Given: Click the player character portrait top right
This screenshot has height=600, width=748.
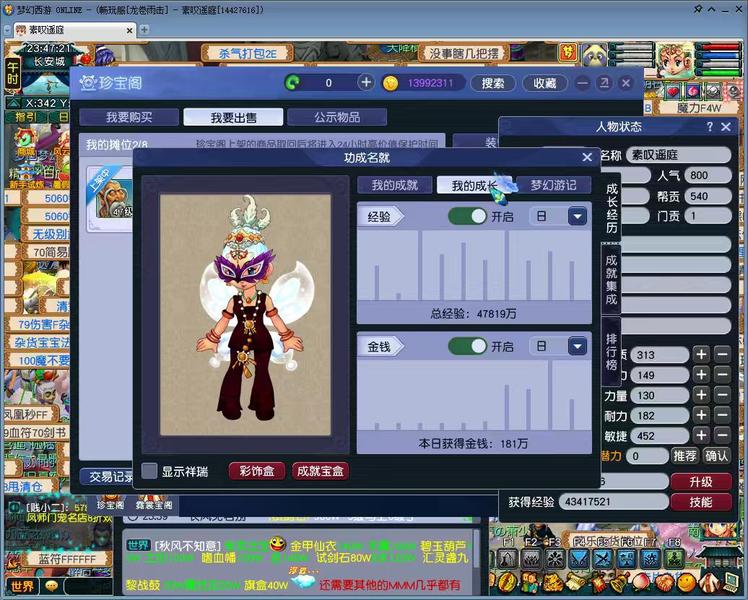Looking at the screenshot, I should pos(674,60).
